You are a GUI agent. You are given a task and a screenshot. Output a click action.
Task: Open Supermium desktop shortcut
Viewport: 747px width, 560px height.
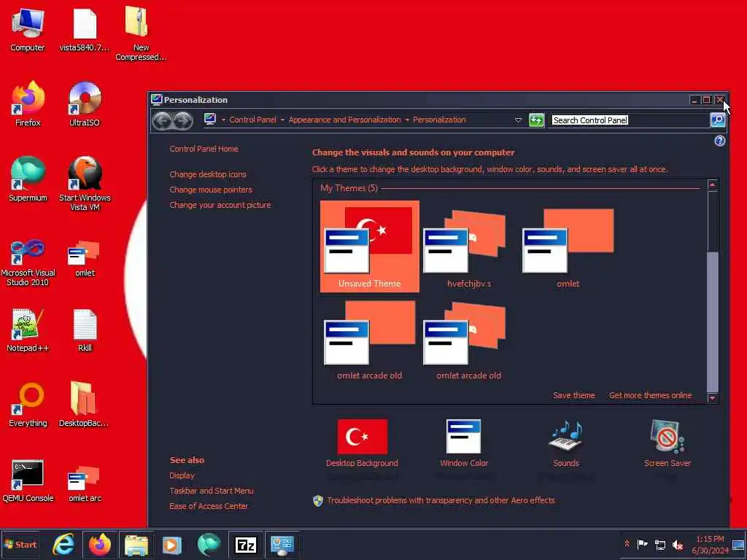[x=28, y=179]
